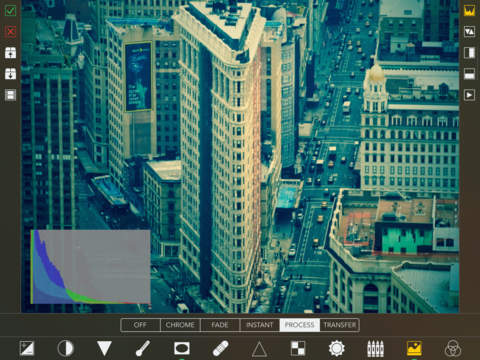Select the yellow picture filter tool
This screenshot has width=480, height=360.
point(414,349)
